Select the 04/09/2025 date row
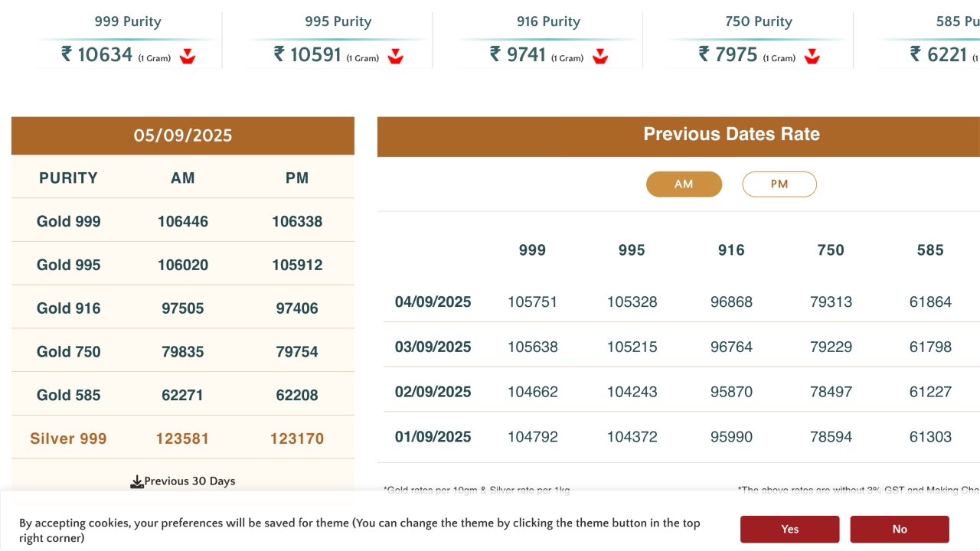 (433, 302)
